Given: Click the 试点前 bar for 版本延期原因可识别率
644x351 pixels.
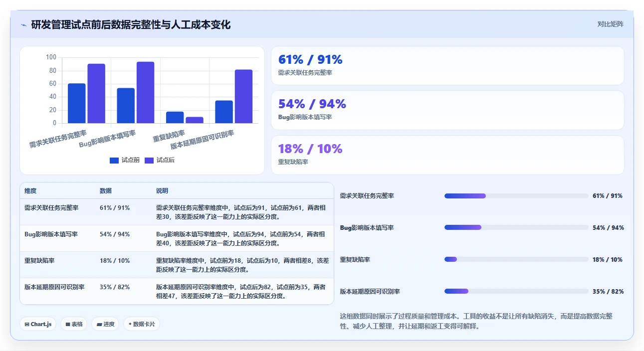Looking at the screenshot, I should click(x=224, y=112).
